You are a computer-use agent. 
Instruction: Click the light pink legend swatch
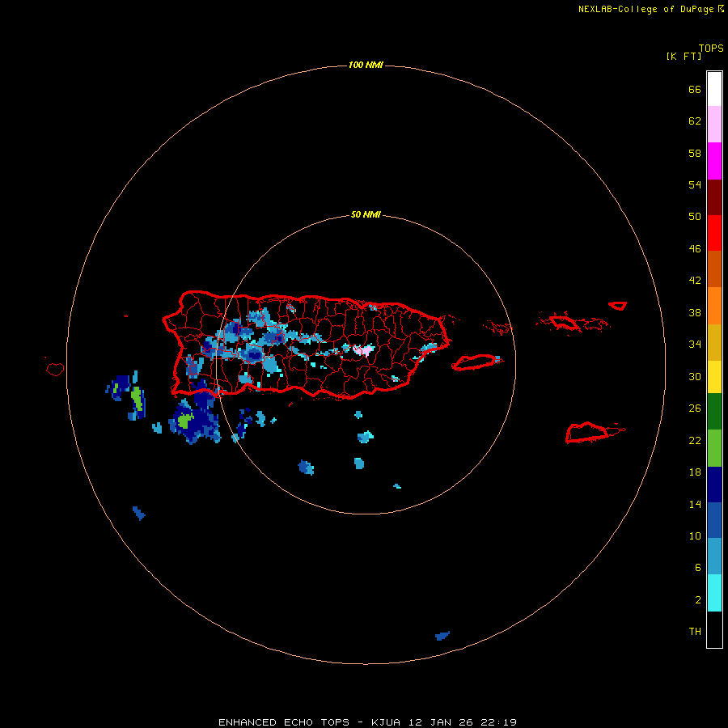click(714, 124)
